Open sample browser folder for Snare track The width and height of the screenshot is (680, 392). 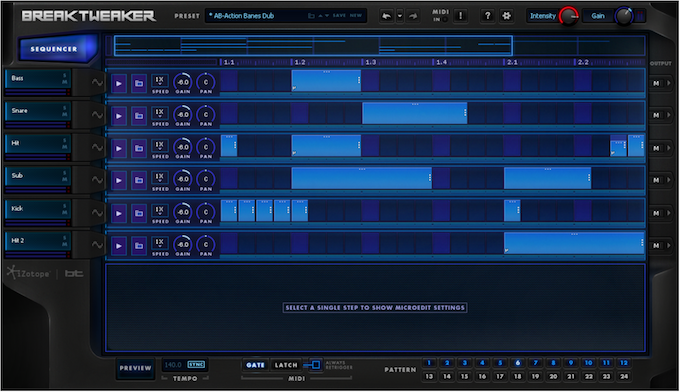tap(139, 116)
